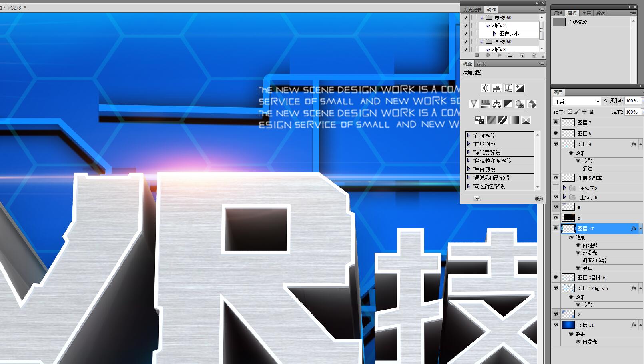Add a Levels adjustment layer

coord(497,88)
